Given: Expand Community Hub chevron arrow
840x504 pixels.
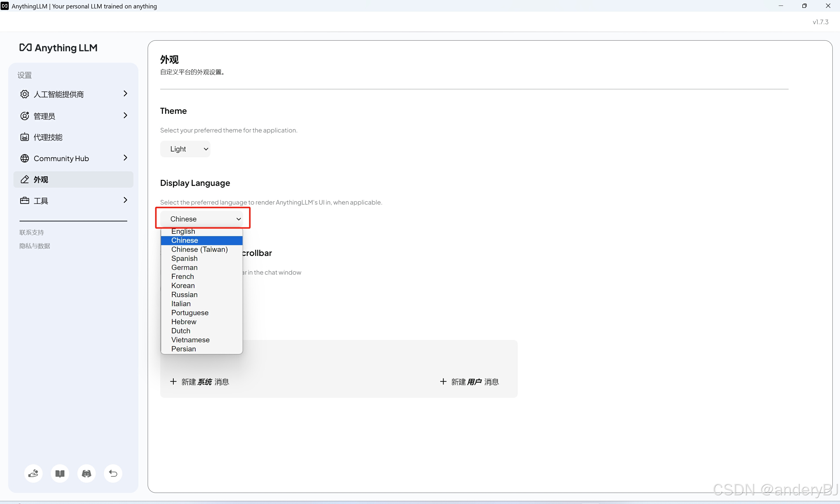Looking at the screenshot, I should [125, 158].
